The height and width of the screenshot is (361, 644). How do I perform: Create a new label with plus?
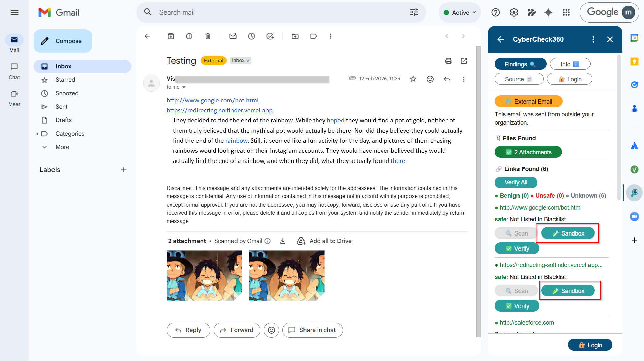click(x=123, y=170)
